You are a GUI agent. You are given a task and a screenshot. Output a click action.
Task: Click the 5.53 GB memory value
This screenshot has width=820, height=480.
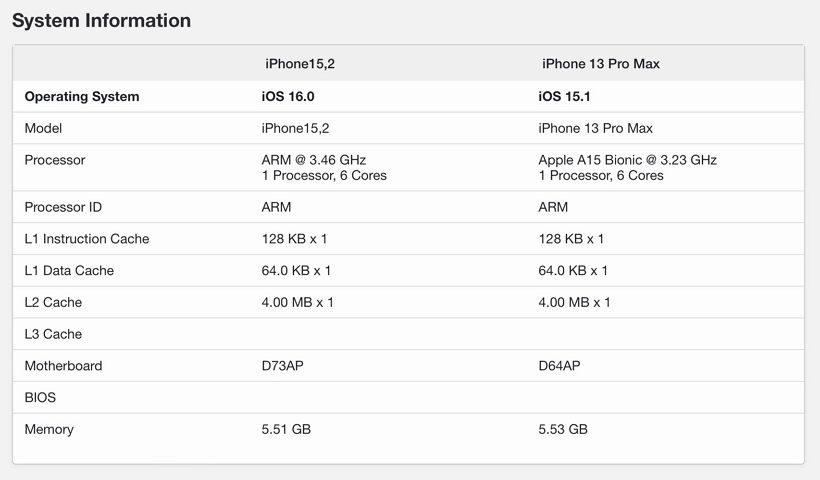tap(563, 430)
